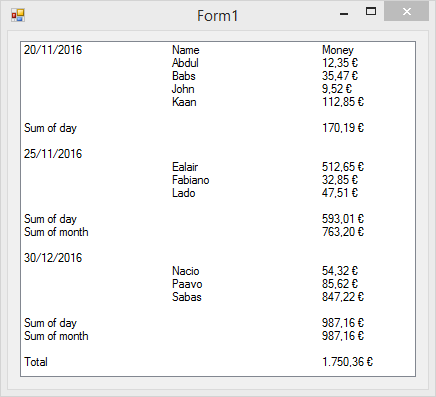This screenshot has width=436, height=397.
Task: Click the Total label
Action: click(36, 362)
